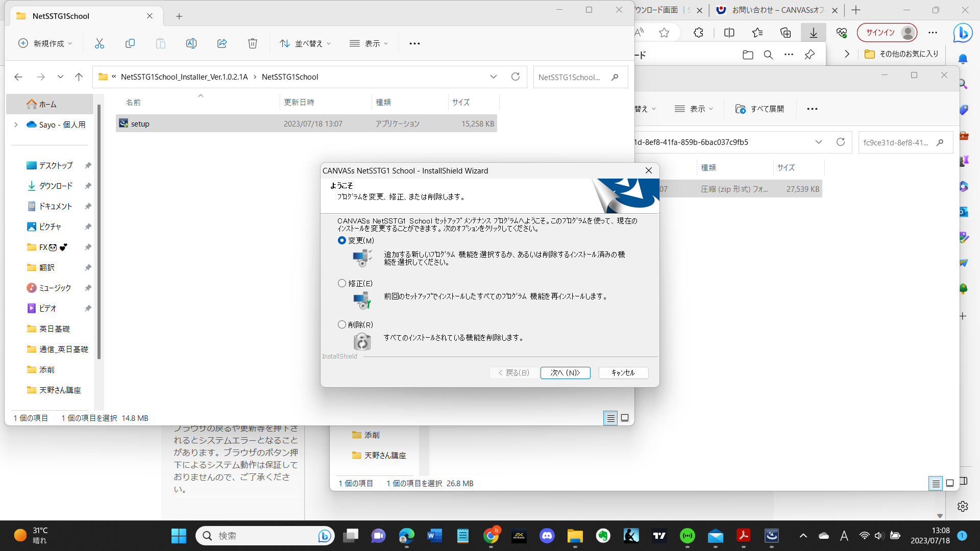The image size is (980, 551).
Task: Open Windows Start menu
Action: (x=179, y=536)
